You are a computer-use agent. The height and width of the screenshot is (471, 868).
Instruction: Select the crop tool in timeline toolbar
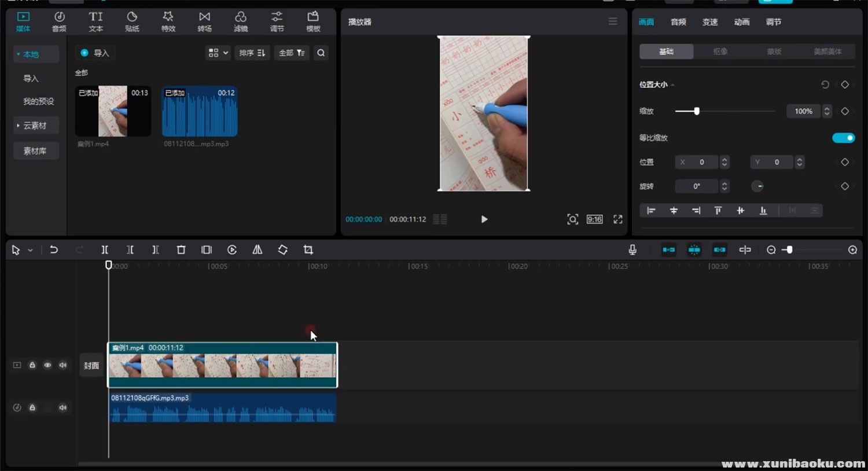coord(308,249)
